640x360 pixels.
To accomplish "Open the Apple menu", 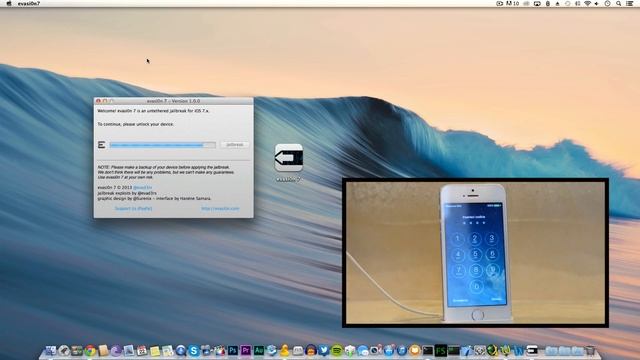I will click(9, 3).
